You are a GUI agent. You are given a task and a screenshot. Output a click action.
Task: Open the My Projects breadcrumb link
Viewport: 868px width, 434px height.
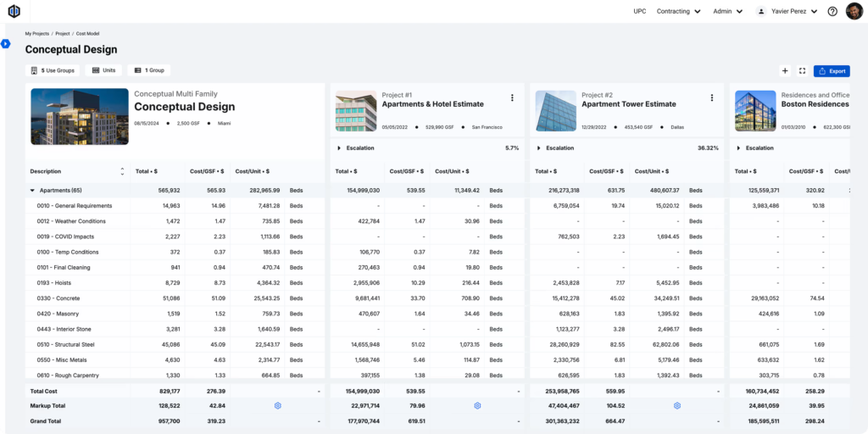tap(37, 34)
